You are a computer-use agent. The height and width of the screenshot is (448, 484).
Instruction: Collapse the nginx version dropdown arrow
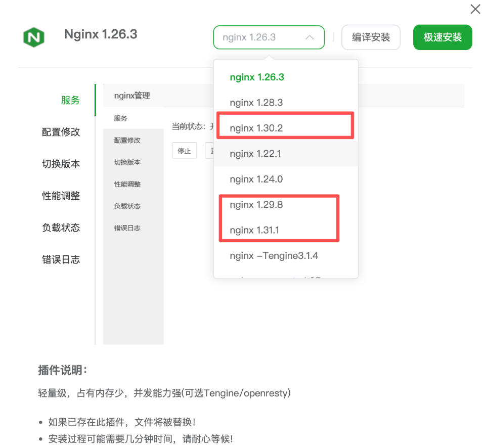tap(310, 37)
